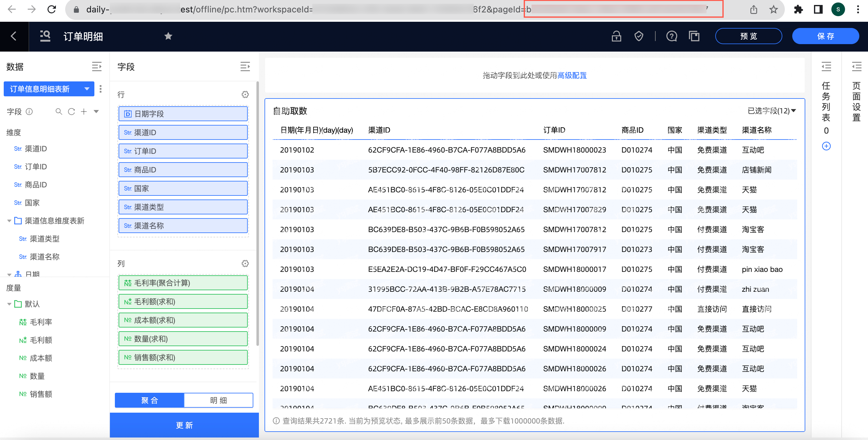This screenshot has height=440, width=868.
Task: Open the 列 section settings gear
Action: click(x=245, y=263)
